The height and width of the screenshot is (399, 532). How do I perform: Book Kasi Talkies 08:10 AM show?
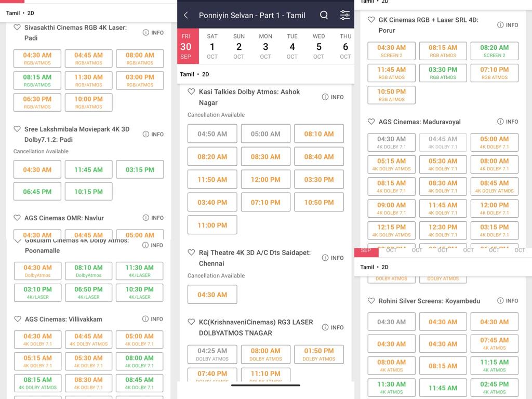(x=319, y=134)
